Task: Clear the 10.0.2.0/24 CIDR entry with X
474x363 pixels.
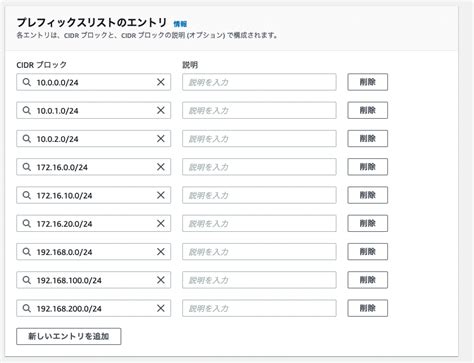Action: point(161,139)
